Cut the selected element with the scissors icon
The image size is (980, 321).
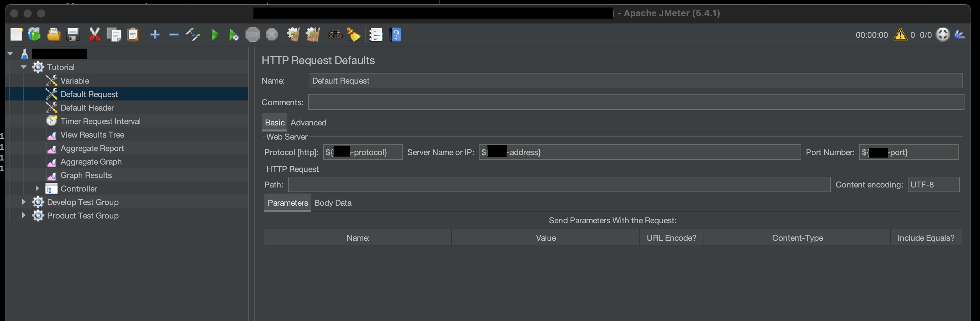94,35
